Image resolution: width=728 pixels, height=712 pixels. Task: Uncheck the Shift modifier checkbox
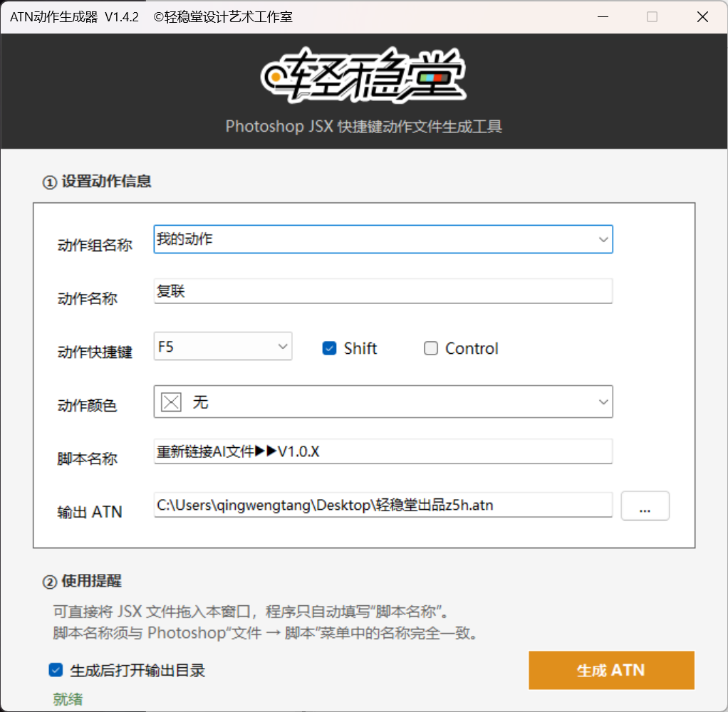point(329,348)
